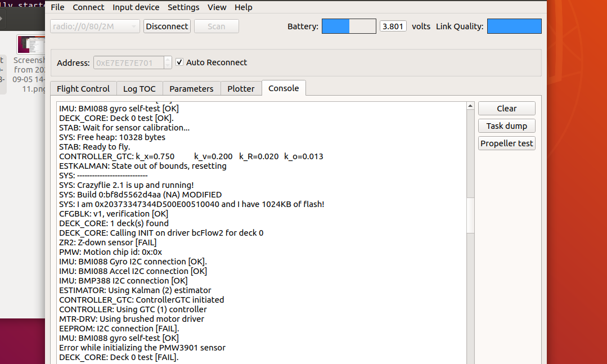Open the Input device menu

point(136,7)
